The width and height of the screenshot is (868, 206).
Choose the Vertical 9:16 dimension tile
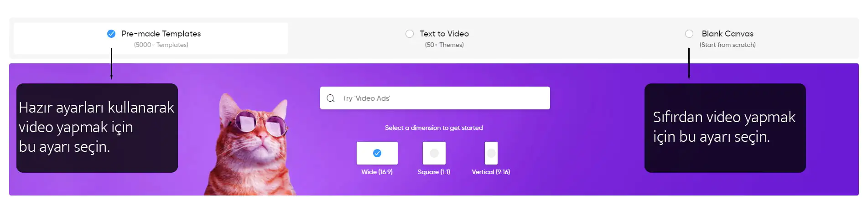(491, 153)
